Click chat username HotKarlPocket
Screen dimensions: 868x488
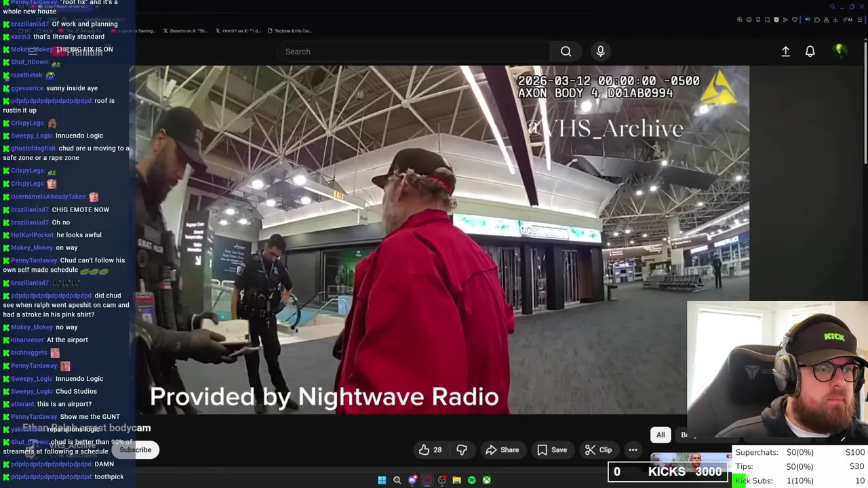[x=32, y=235]
